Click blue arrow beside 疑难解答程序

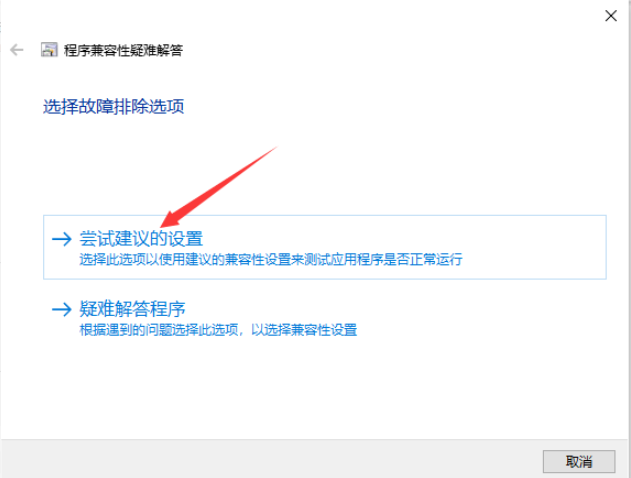tap(62, 309)
